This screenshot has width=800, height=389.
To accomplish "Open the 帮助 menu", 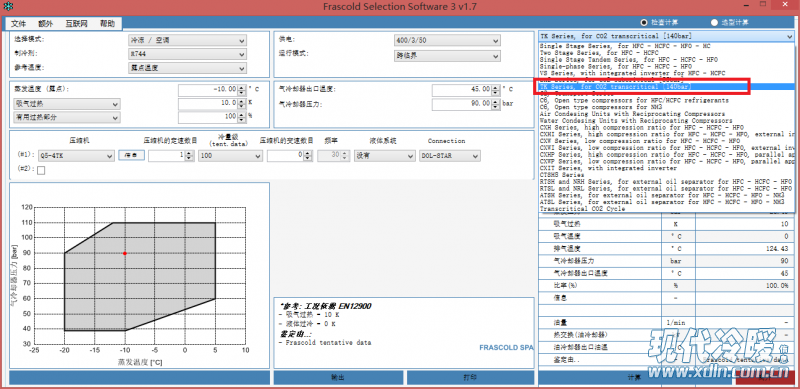I will (107, 23).
